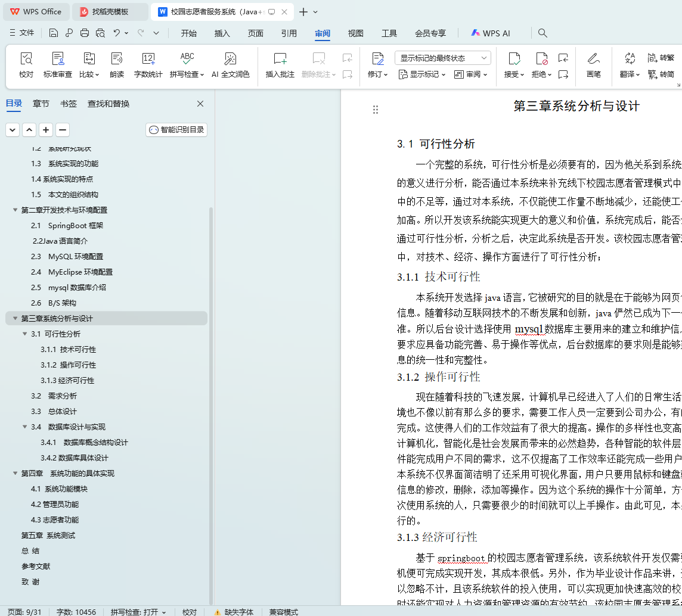Open print preview icon
The image size is (682, 616).
click(x=101, y=33)
